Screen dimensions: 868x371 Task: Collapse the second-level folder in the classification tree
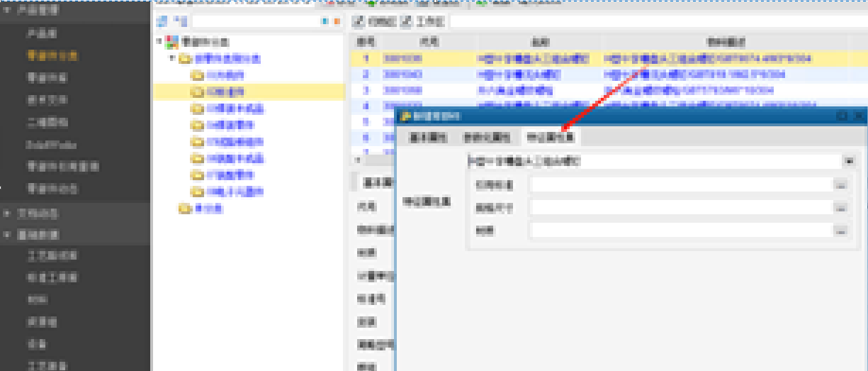171,59
